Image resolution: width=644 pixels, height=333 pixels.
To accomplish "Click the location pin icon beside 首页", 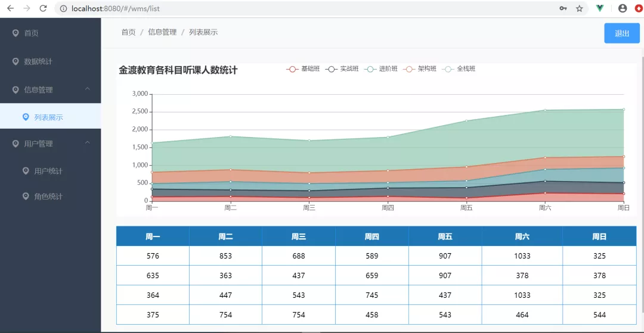I will tap(16, 33).
